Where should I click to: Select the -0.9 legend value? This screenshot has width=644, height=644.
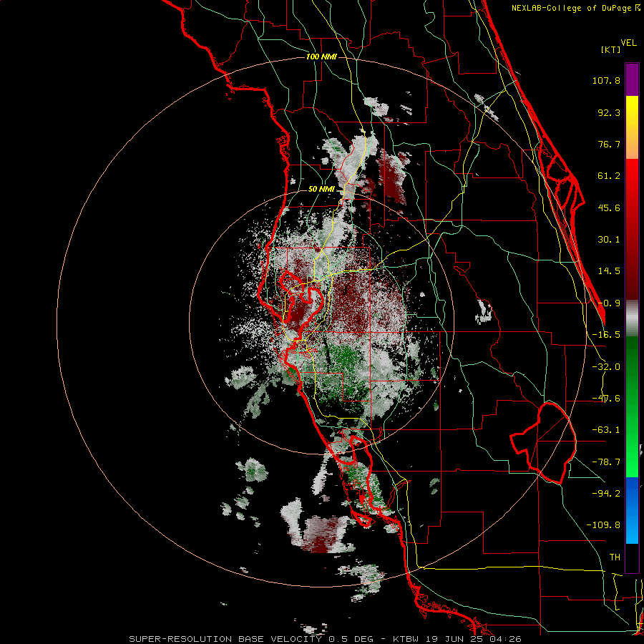click(x=609, y=303)
